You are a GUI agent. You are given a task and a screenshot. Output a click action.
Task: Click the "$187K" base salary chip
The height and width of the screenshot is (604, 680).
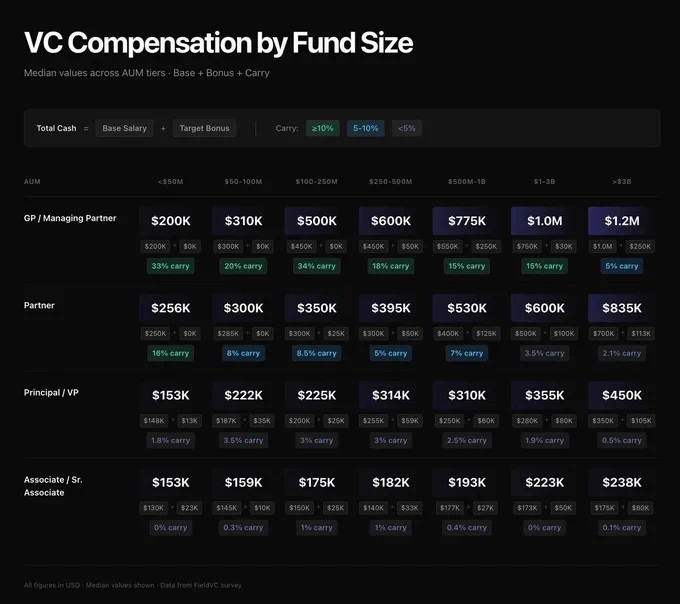tap(226, 421)
